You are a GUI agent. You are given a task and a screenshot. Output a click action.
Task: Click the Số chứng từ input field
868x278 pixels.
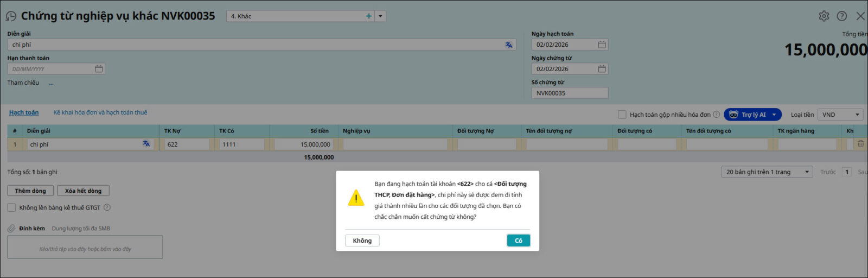pos(569,93)
